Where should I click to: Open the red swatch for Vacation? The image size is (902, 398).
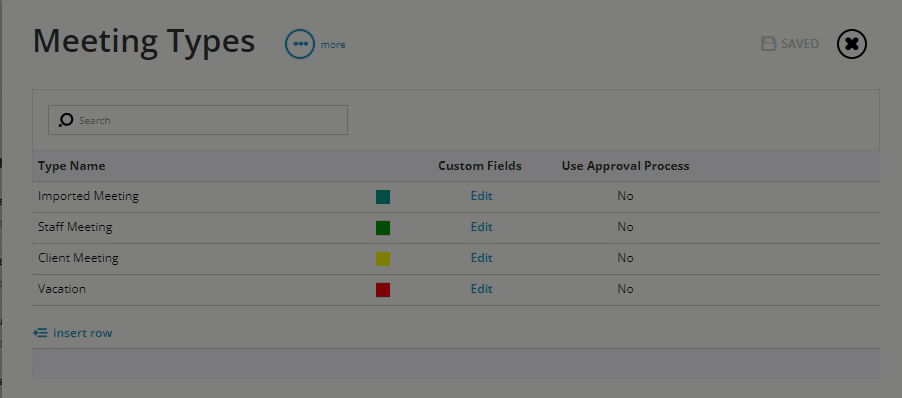pyautogui.click(x=383, y=290)
